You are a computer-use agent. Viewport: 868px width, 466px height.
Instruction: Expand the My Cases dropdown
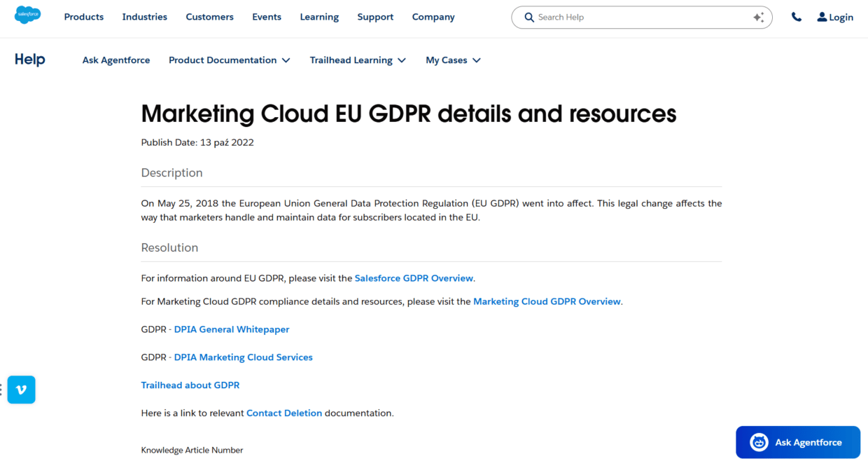453,60
